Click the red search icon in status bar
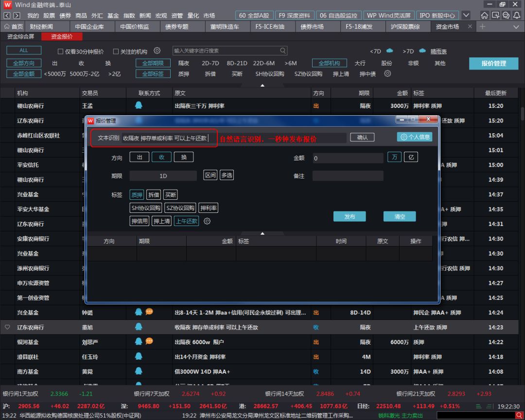This screenshot has height=420, width=525. coord(519,416)
